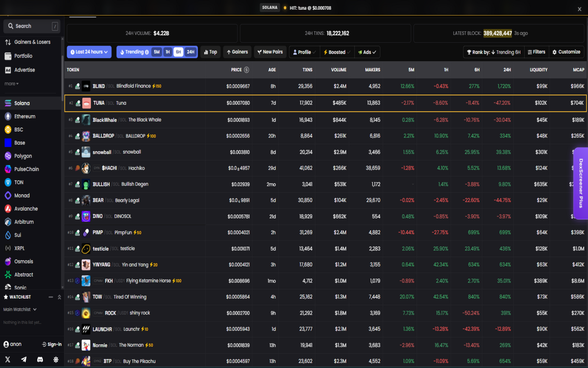This screenshot has height=368, width=588.
Task: Open the X (Twitter) social link
Action: pos(8,359)
